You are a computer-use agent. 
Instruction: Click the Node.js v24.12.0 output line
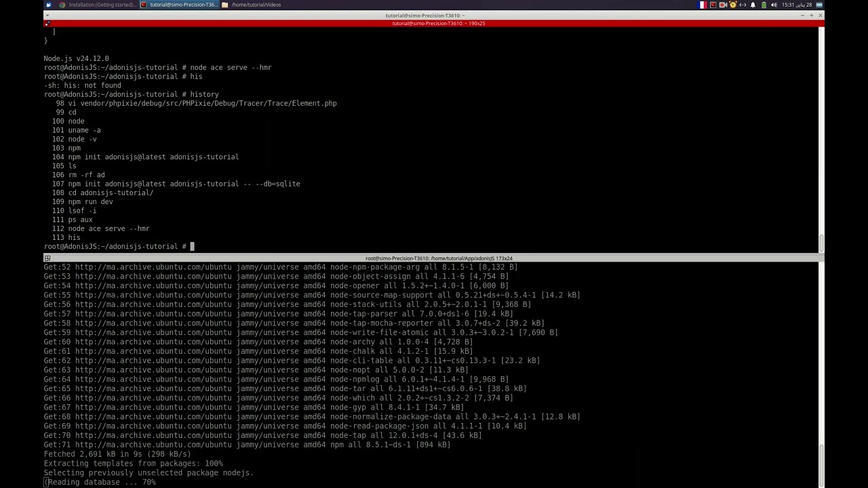point(76,59)
